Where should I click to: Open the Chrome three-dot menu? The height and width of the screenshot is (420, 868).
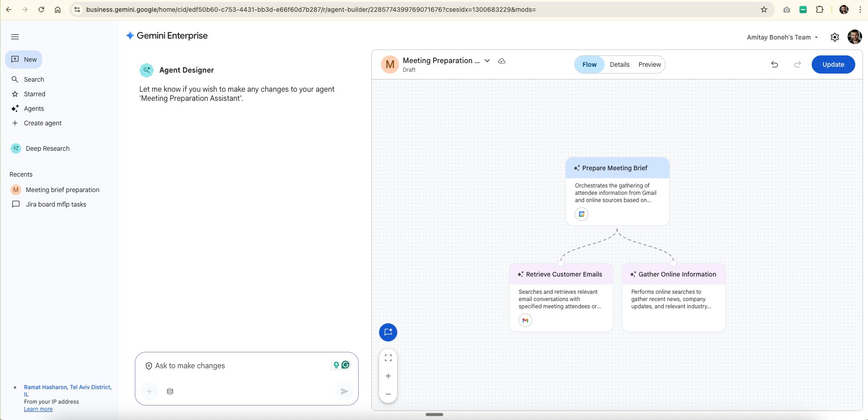coord(860,10)
